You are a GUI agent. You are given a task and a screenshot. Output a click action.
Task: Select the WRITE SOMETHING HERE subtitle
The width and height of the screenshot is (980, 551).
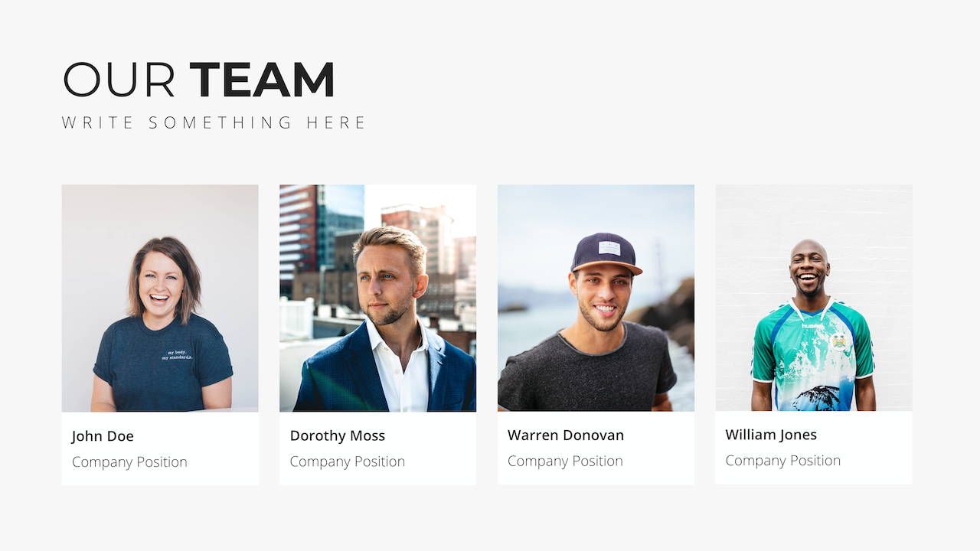click(x=214, y=122)
